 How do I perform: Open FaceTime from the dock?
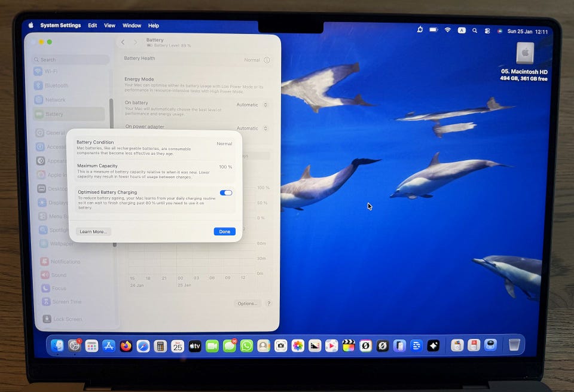click(x=212, y=346)
